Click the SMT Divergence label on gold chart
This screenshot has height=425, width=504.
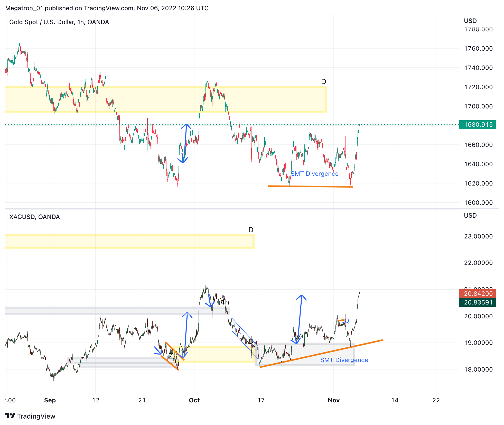(315, 174)
